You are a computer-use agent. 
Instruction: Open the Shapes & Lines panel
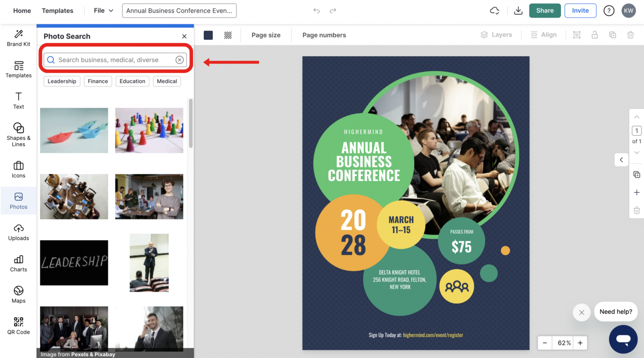point(18,134)
